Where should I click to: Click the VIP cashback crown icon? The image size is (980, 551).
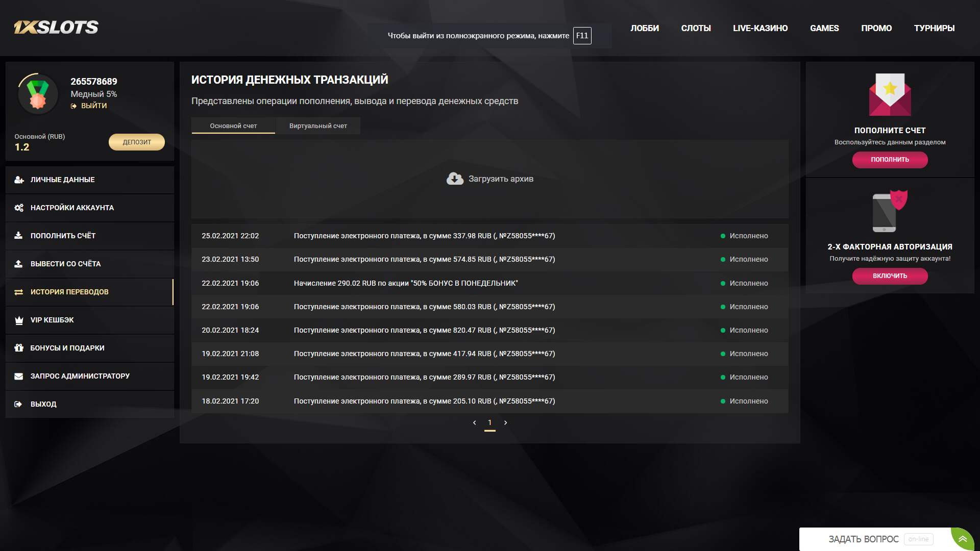point(19,320)
